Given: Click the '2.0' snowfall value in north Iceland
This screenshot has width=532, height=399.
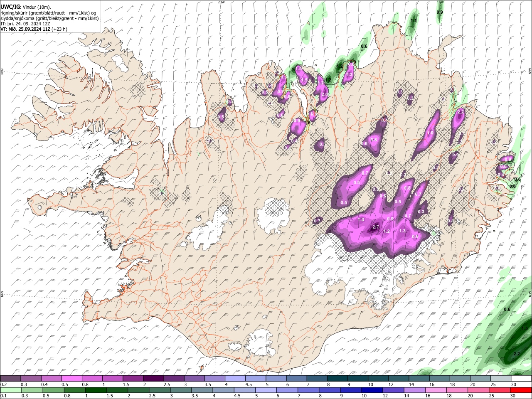Looking at the screenshot, I should point(325,95).
